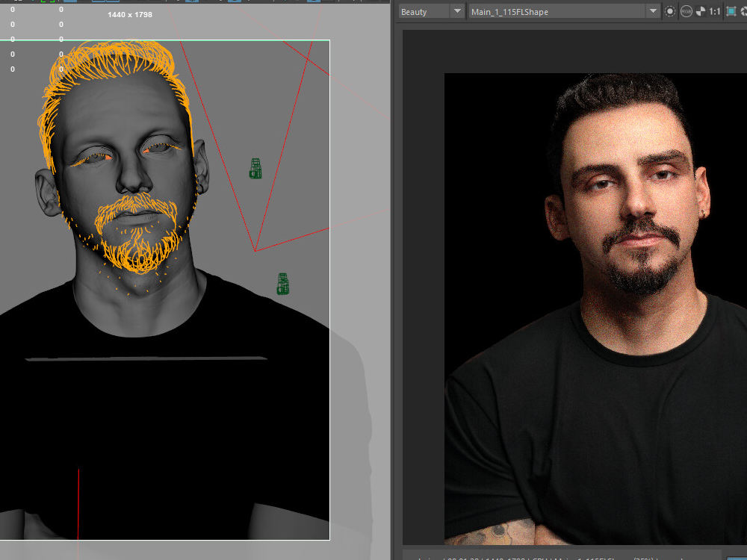Open the Beauty AOV dropdown
Screen dimensions: 747x560
click(x=431, y=12)
